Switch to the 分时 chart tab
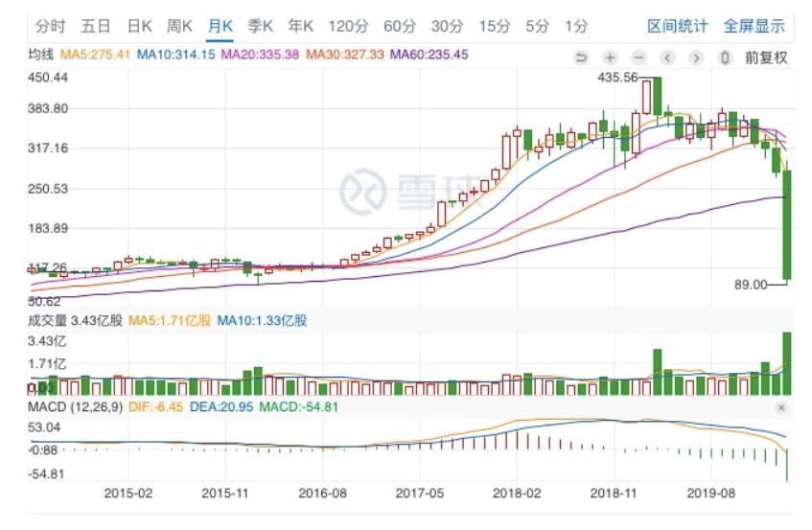The image size is (812, 530). [50, 26]
